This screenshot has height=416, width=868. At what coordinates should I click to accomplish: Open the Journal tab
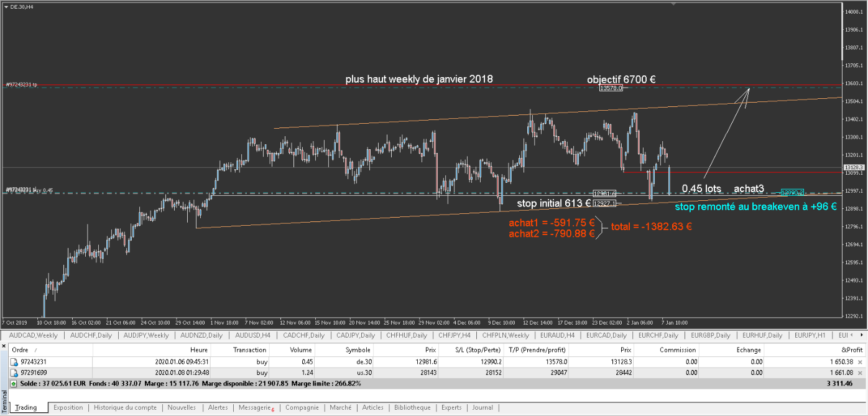click(x=482, y=408)
